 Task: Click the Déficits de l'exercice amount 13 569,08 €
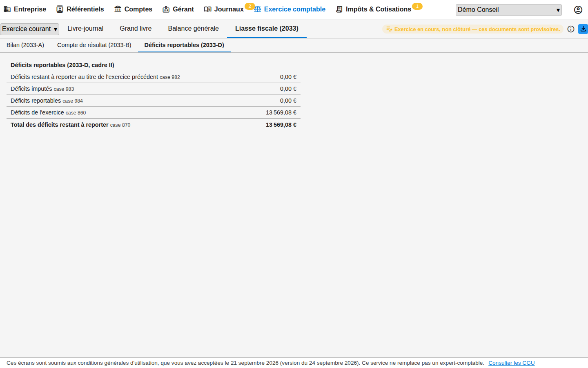281,112
